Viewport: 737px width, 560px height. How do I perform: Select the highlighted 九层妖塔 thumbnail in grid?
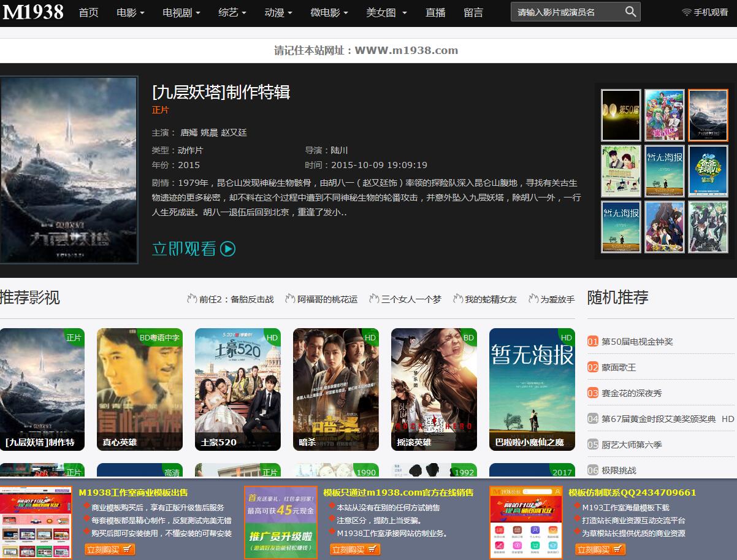click(708, 115)
